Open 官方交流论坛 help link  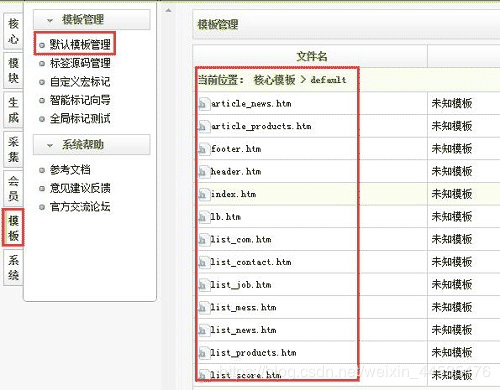tap(80, 207)
